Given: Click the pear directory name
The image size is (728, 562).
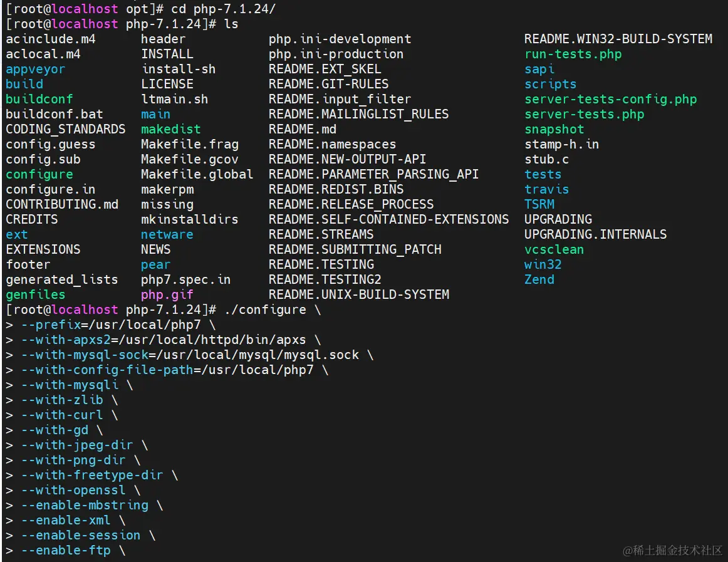Looking at the screenshot, I should click(x=155, y=265).
